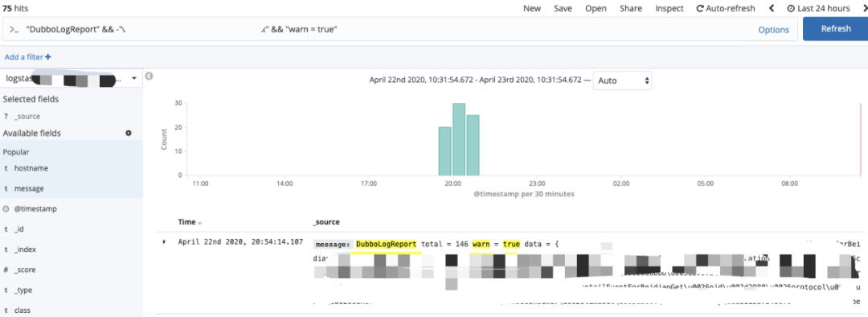This screenshot has width=868, height=317.
Task: Select the _index field
Action: pos(25,249)
